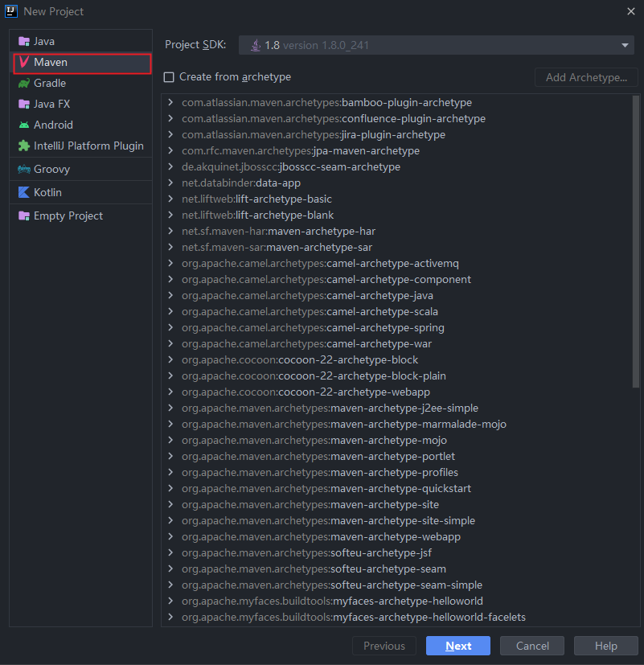The width and height of the screenshot is (644, 665).
Task: Click the Next button
Action: [x=457, y=645]
